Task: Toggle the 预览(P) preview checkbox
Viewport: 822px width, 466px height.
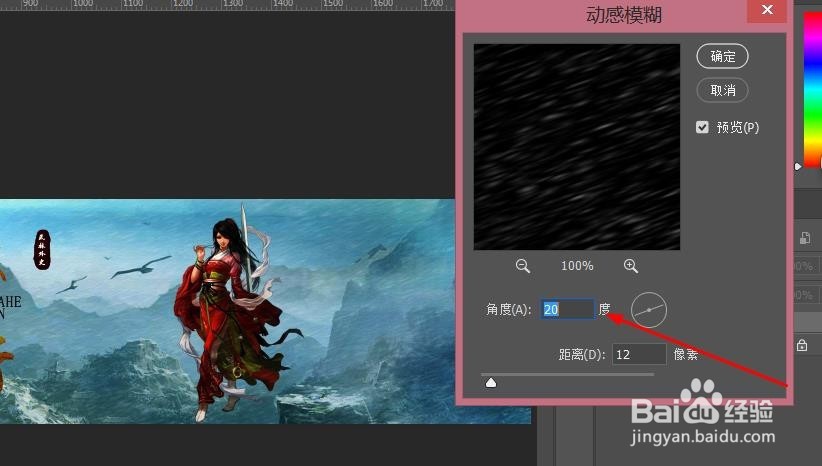Action: point(702,127)
